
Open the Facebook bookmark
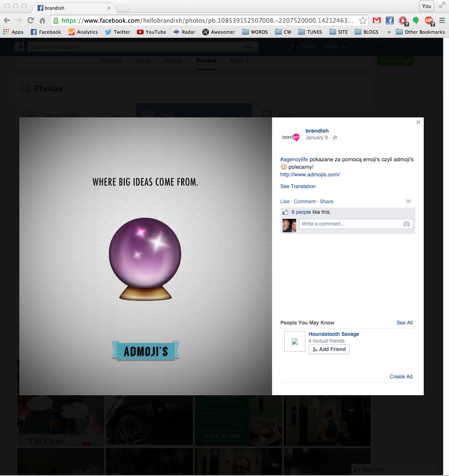[46, 32]
